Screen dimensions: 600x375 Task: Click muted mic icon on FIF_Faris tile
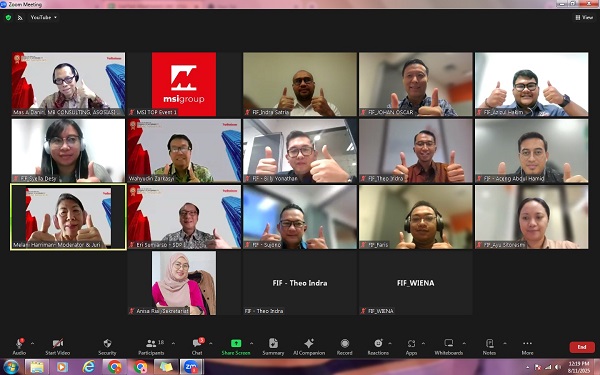pos(364,245)
